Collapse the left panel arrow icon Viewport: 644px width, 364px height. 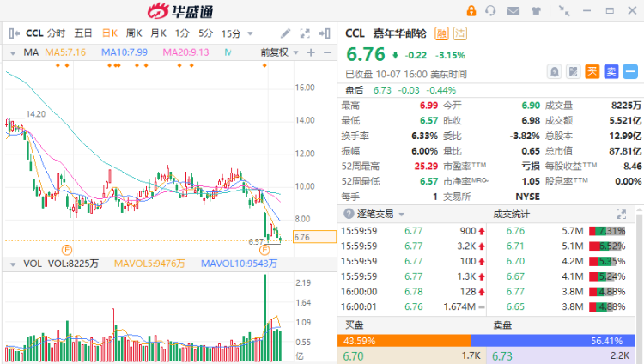pos(14,33)
